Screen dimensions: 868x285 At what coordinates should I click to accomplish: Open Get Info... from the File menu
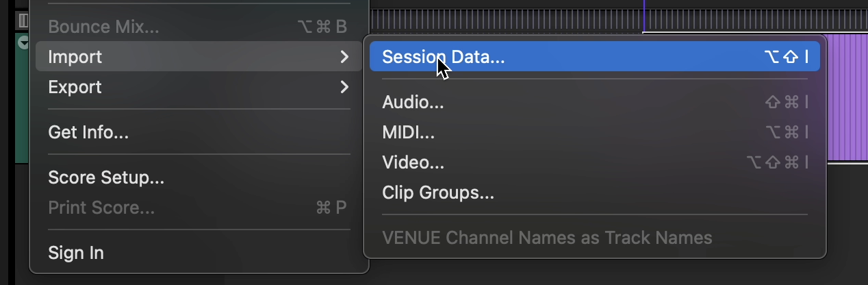pos(88,132)
